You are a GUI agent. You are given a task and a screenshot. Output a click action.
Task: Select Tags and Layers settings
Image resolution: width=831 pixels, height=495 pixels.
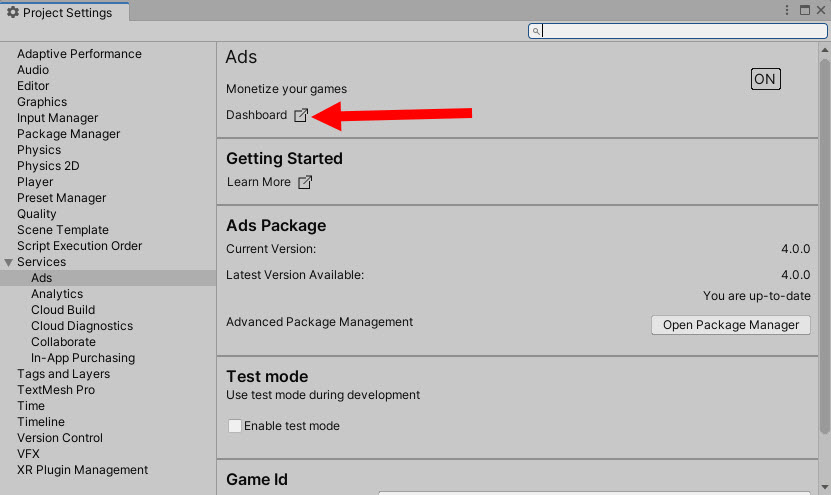click(x=63, y=374)
